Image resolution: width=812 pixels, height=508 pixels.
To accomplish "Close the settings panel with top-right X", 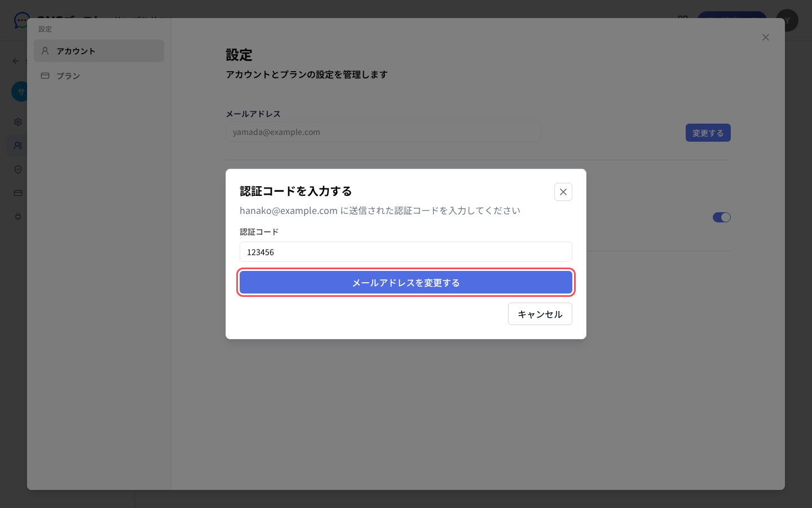I will (x=766, y=37).
